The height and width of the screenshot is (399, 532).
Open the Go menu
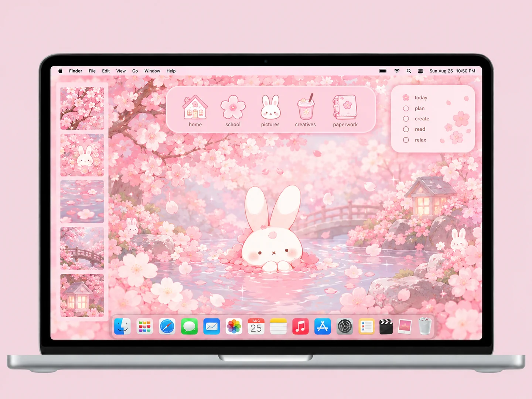(x=135, y=71)
